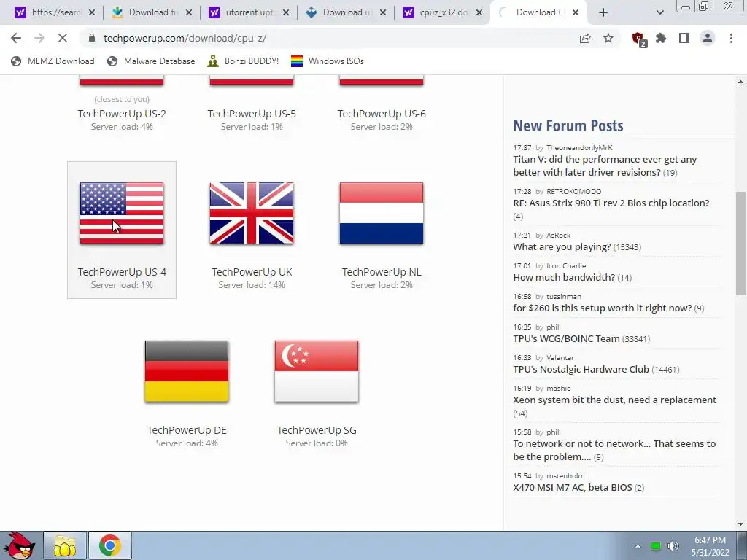This screenshot has height=560, width=747.
Task: Click the TechPowerUp SG server name
Action: (x=317, y=430)
